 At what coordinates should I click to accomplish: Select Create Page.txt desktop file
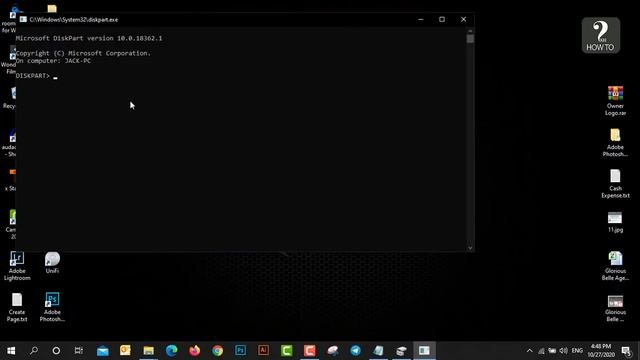[x=17, y=307]
